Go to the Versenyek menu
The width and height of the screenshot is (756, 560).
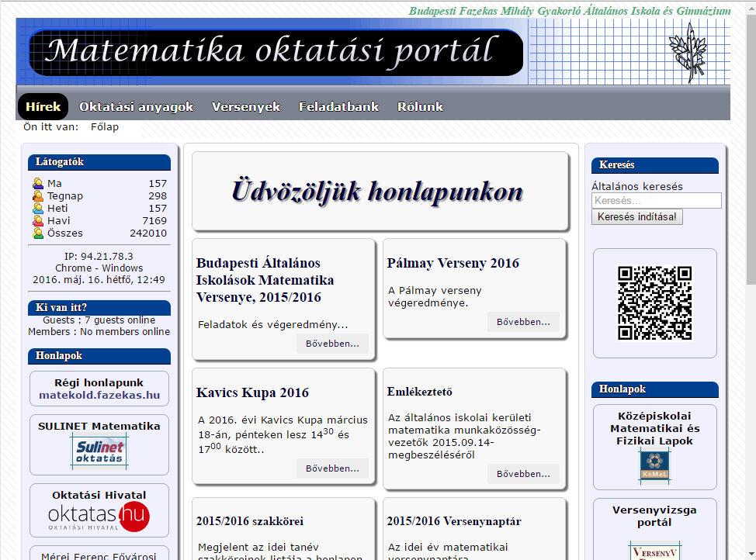tap(246, 107)
